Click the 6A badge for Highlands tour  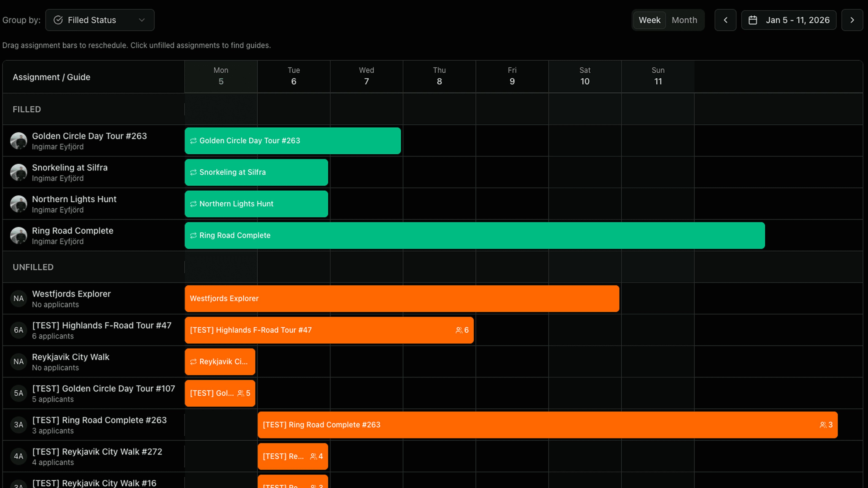(x=19, y=330)
